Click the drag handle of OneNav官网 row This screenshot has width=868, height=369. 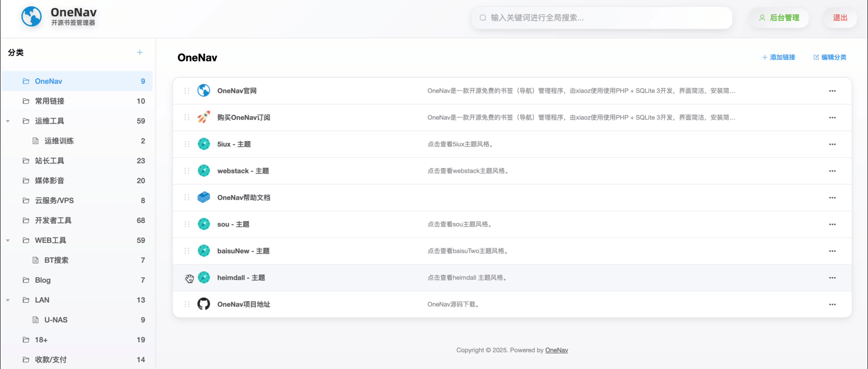tap(187, 90)
